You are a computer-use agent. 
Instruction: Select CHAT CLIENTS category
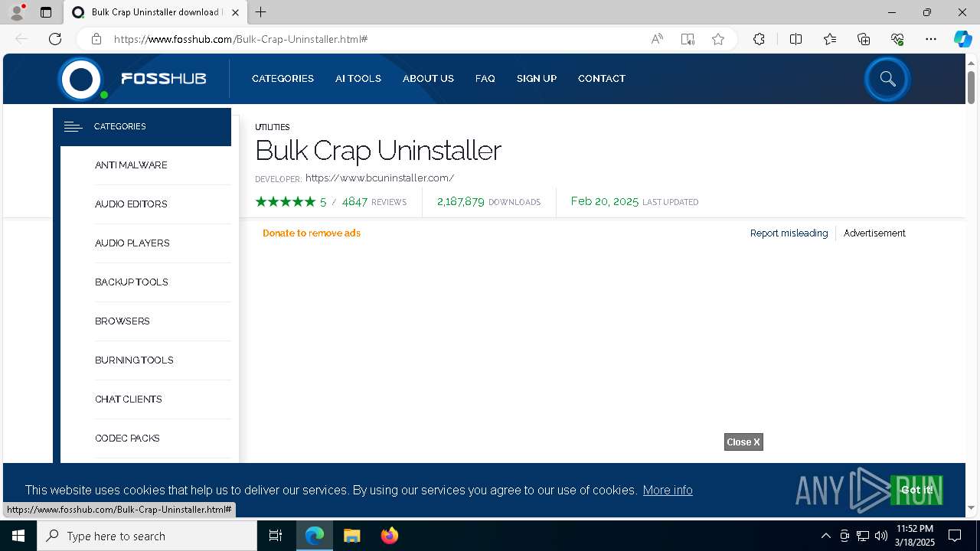pyautogui.click(x=129, y=399)
